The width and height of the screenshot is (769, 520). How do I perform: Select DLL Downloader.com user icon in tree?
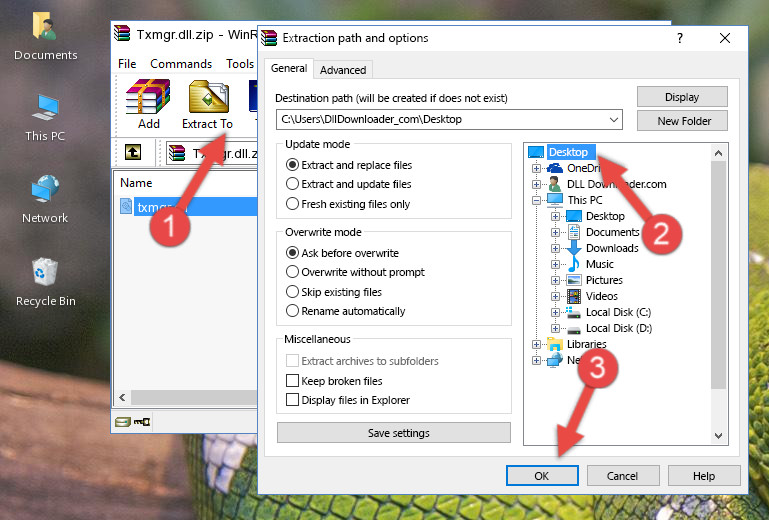tap(555, 184)
